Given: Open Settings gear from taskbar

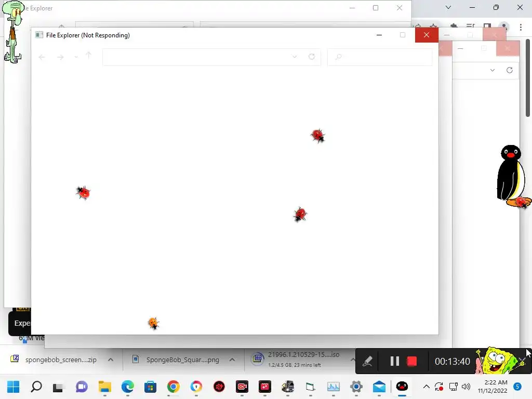Looking at the screenshot, I should point(356,387).
